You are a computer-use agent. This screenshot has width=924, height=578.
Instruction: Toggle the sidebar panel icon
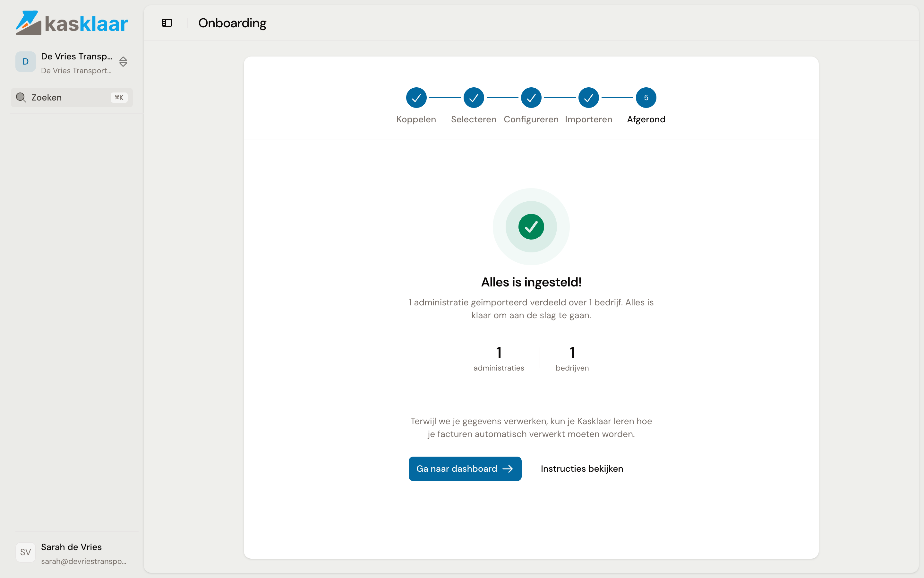[167, 23]
